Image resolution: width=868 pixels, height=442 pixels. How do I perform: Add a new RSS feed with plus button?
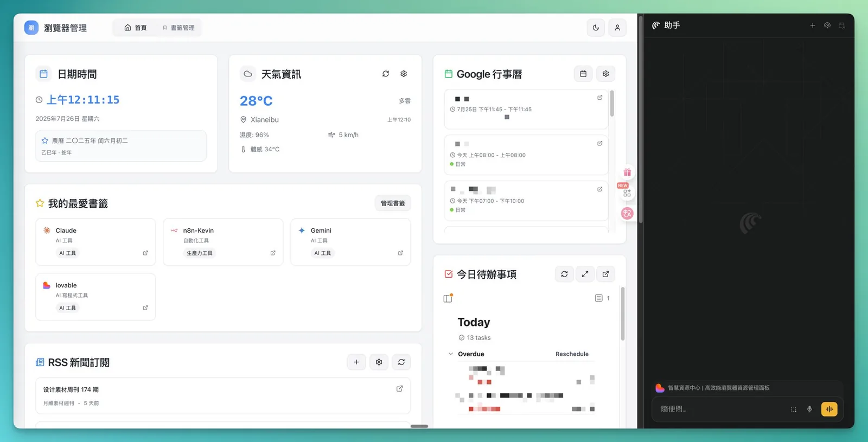[356, 362]
